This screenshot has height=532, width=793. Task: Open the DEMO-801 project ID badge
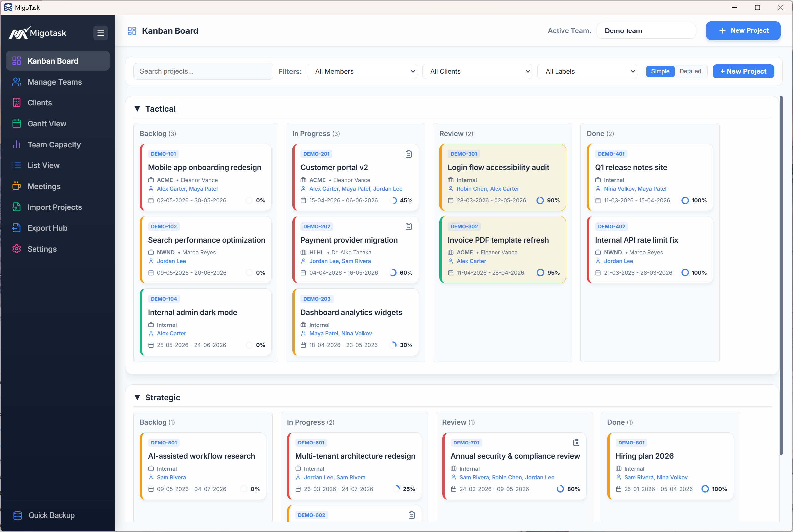point(631,443)
